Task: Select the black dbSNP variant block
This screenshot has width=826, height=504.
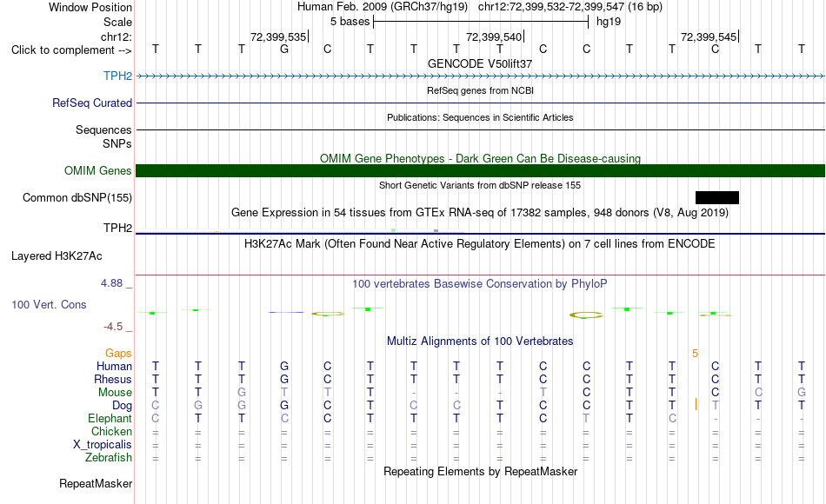Action: pyautogui.click(x=717, y=197)
